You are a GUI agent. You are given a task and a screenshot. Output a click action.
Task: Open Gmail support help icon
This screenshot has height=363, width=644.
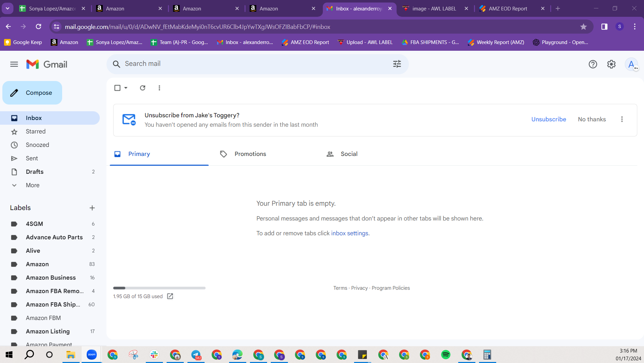pyautogui.click(x=593, y=64)
